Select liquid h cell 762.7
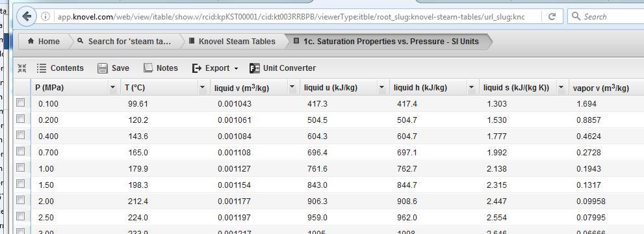 pyautogui.click(x=407, y=169)
